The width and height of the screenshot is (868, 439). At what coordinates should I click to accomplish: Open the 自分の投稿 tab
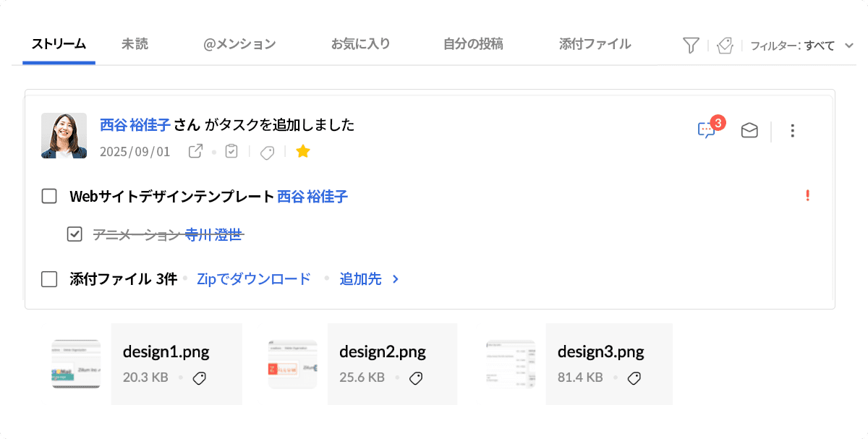(x=473, y=44)
